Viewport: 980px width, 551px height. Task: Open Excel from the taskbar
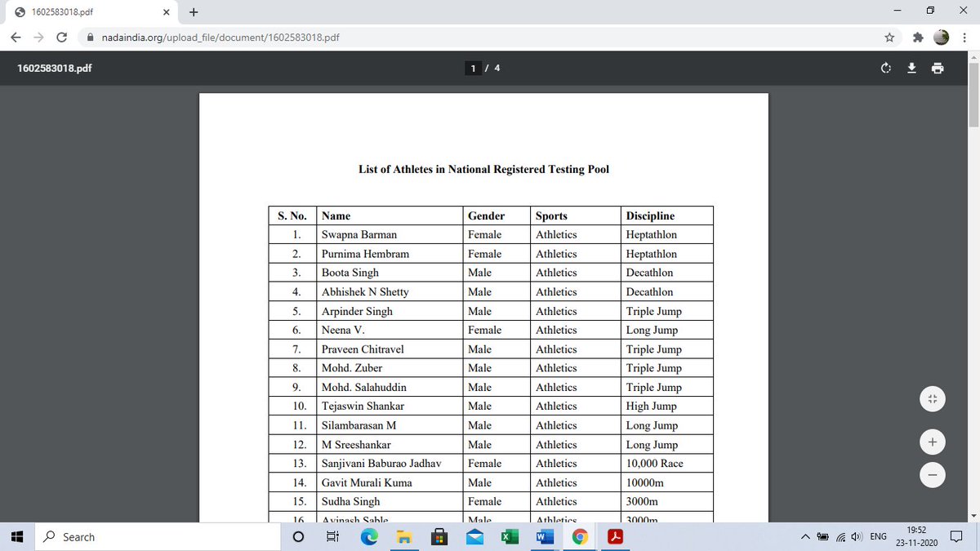click(509, 536)
